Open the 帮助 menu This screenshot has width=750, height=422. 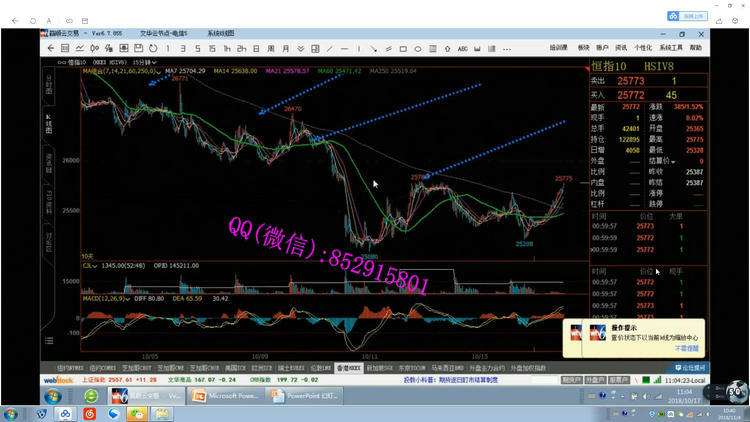point(695,47)
